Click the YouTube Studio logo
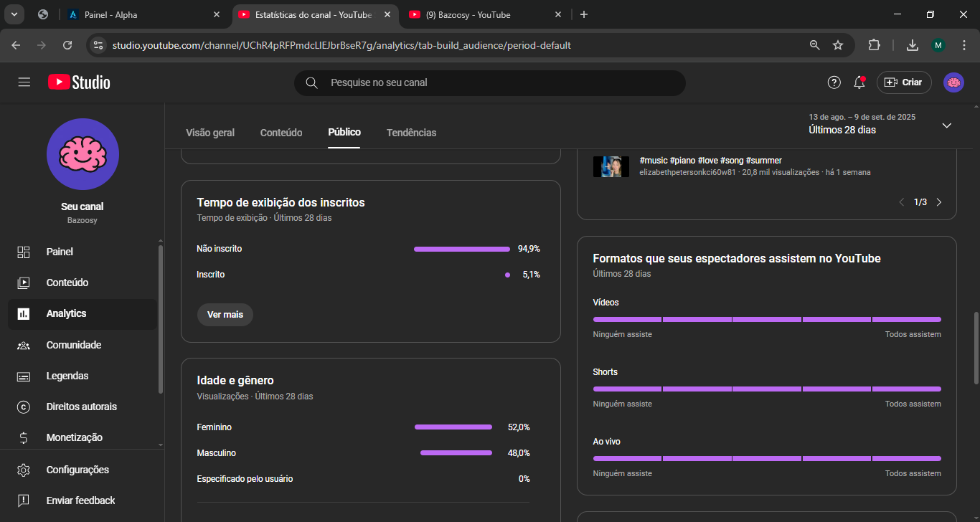Image resolution: width=980 pixels, height=522 pixels. pyautogui.click(x=79, y=82)
